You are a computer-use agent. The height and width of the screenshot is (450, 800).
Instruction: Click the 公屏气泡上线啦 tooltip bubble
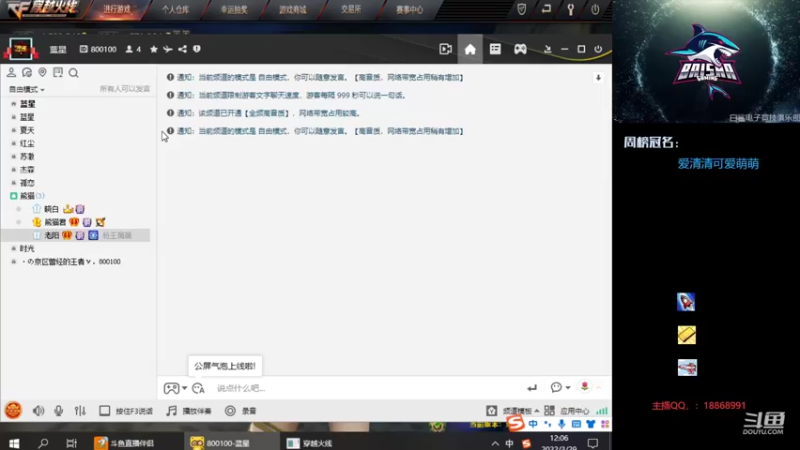pos(224,366)
